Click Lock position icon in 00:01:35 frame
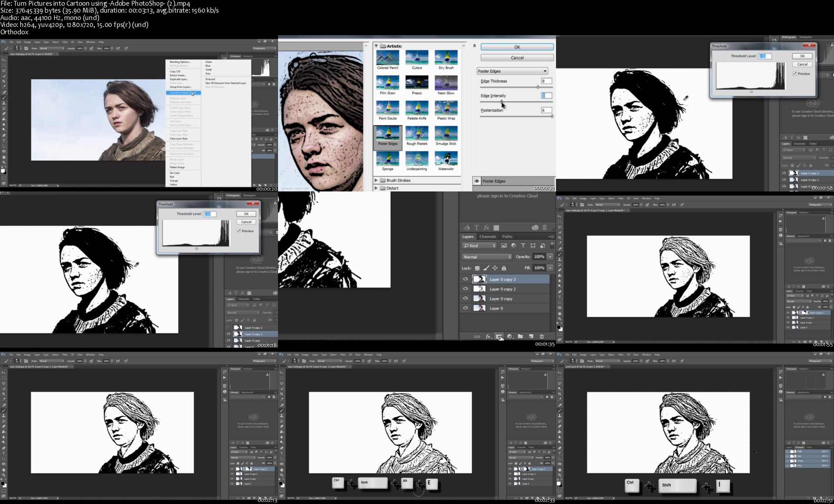Viewport: 834px width, 504px height. 495,268
